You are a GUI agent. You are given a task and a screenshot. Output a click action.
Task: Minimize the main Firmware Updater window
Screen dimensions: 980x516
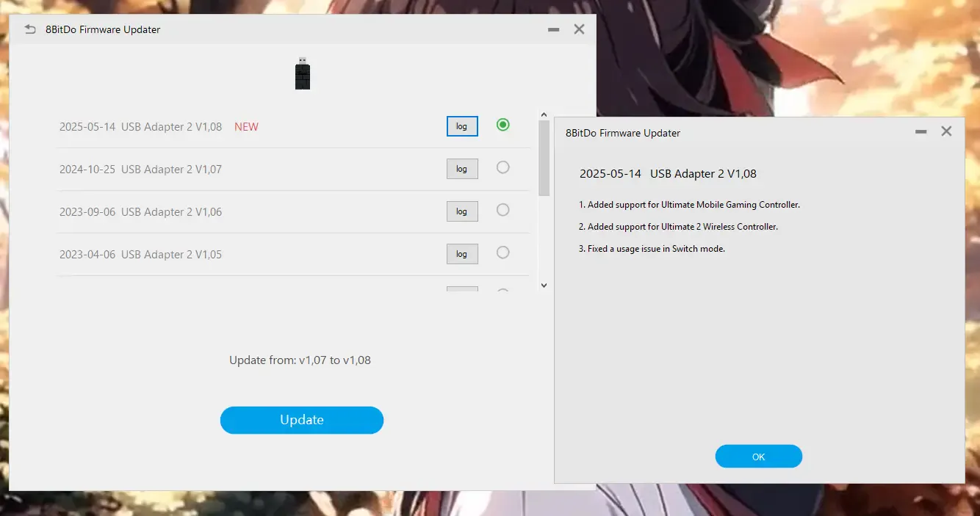tap(553, 29)
